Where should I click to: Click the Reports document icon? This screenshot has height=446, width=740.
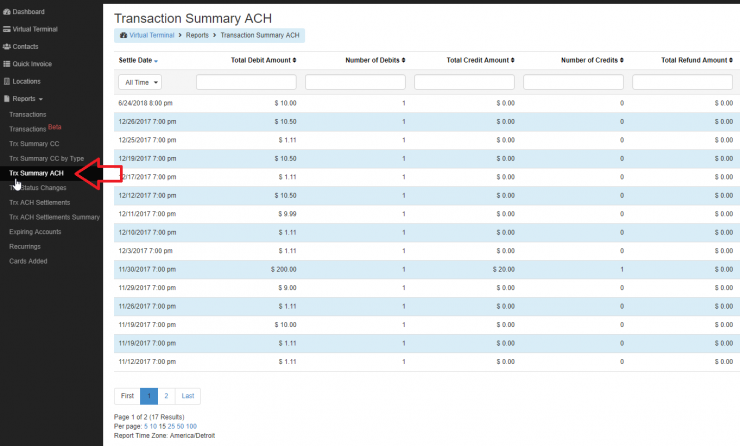tap(7, 99)
